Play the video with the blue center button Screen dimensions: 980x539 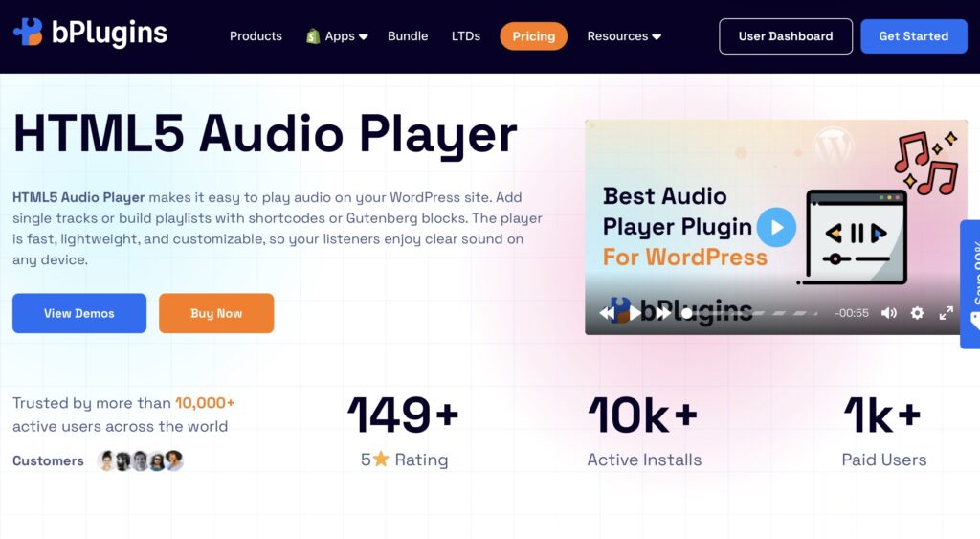(x=776, y=227)
